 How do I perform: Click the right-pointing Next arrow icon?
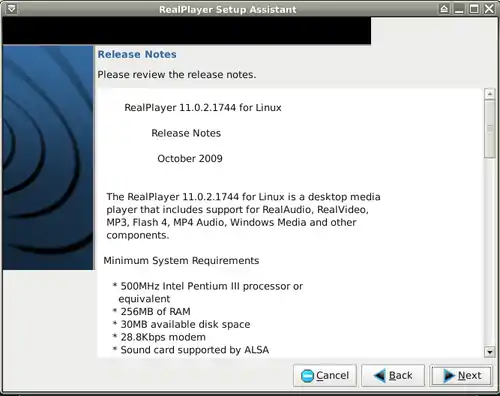pos(449,376)
